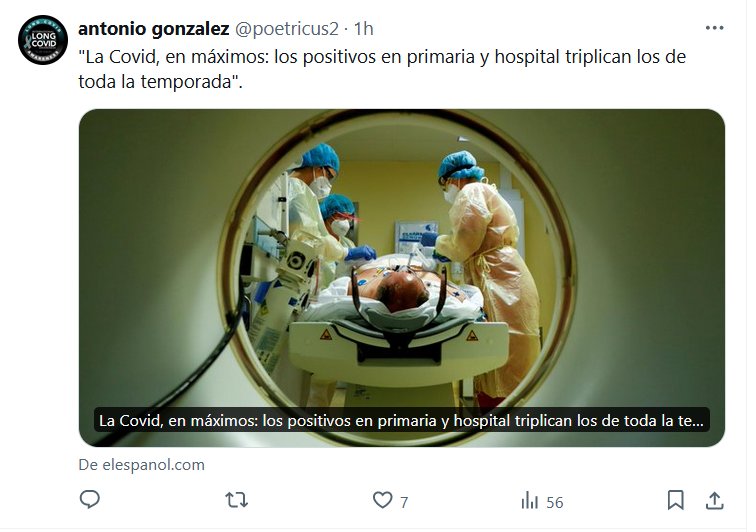Open the reply comment icon
This screenshot has height=532, width=756.
[x=90, y=500]
